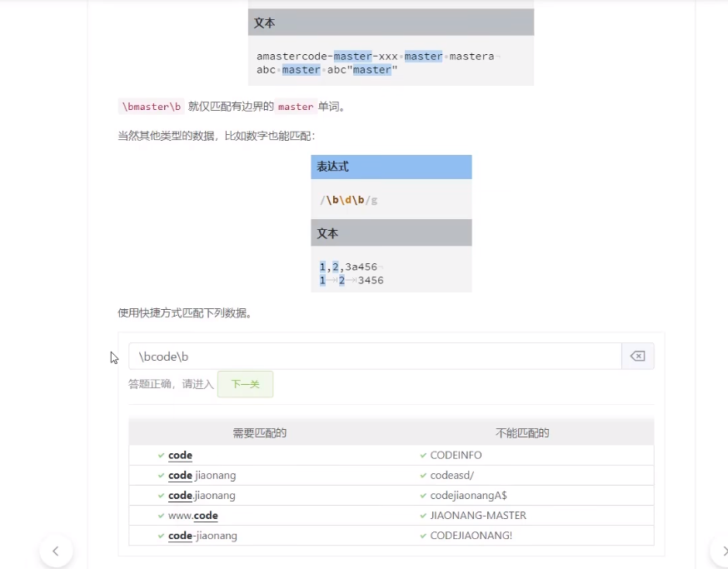This screenshot has width=728, height=569.
Task: Click the blue 表达式 header bar
Action: [x=391, y=167]
